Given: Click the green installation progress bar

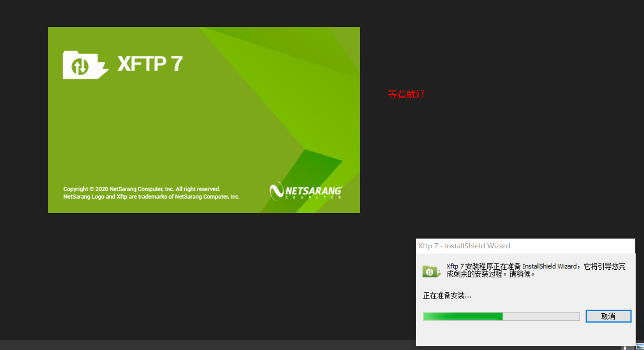Looking at the screenshot, I should tap(501, 316).
